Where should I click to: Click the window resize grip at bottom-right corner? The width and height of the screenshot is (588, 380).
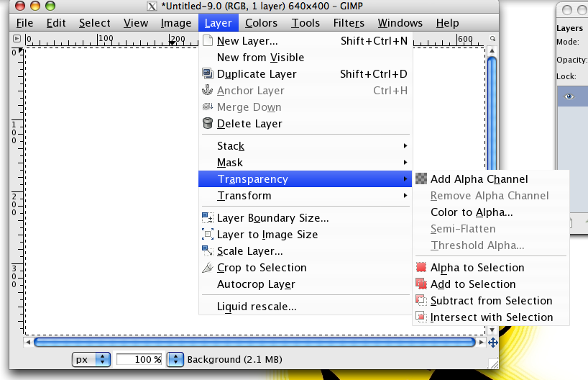click(494, 363)
